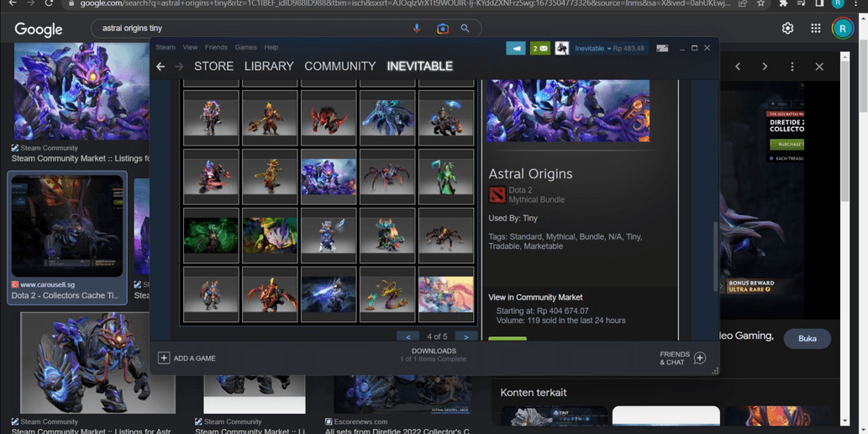868x434 pixels.
Task: Select the blue lightning artwork inventory item
Action: pos(329,294)
